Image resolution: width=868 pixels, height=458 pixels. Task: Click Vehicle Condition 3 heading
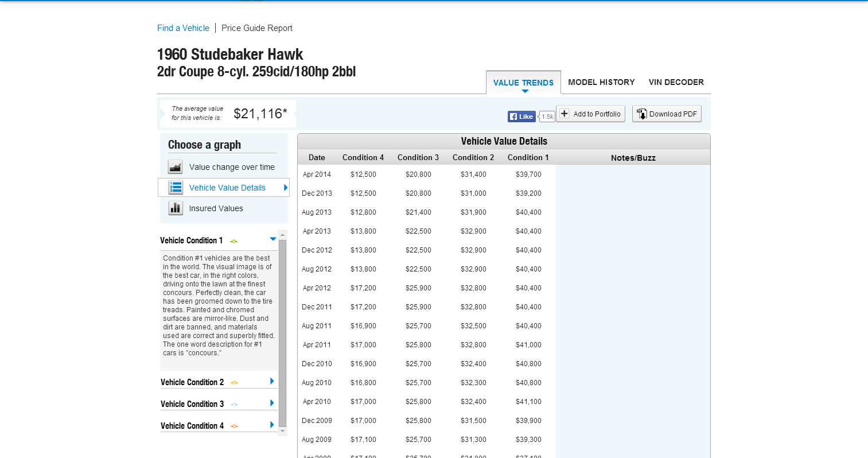click(x=192, y=404)
